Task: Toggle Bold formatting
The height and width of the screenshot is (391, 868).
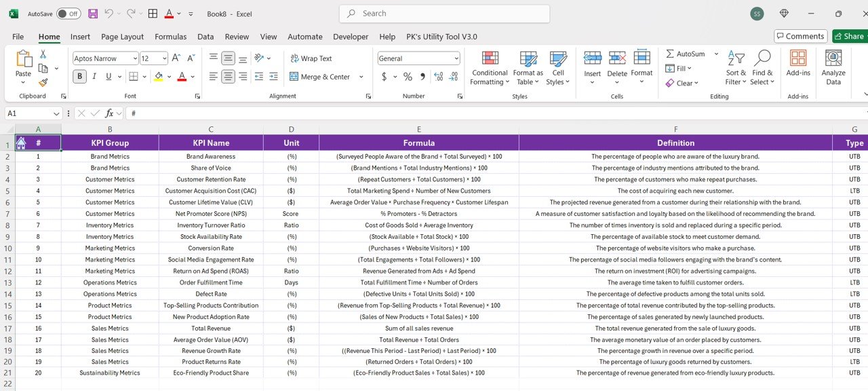Action: point(80,77)
